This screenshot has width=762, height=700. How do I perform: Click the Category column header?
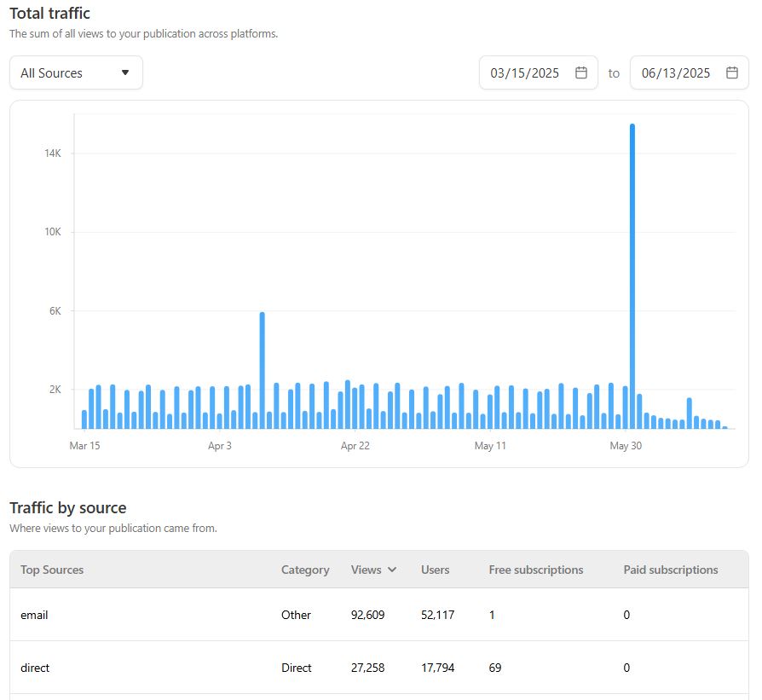coord(305,570)
